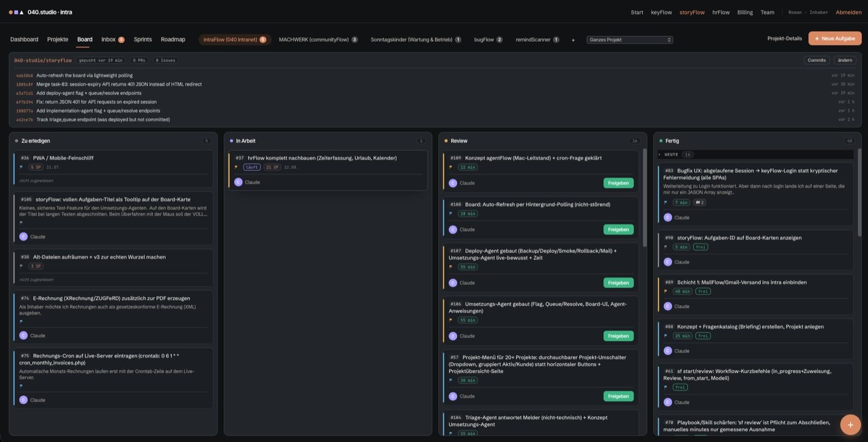Click Claude avatar on hrFlow card #37
Viewport: 868px width, 442px height.
click(238, 182)
